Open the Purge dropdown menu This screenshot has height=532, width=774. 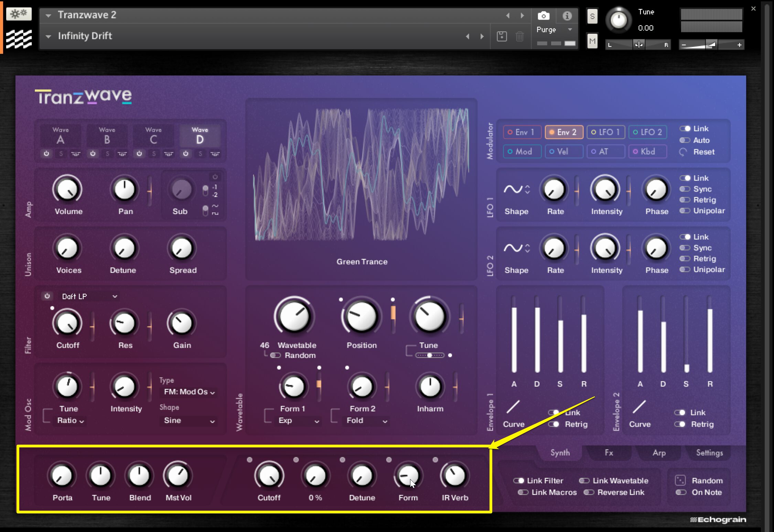tap(555, 30)
